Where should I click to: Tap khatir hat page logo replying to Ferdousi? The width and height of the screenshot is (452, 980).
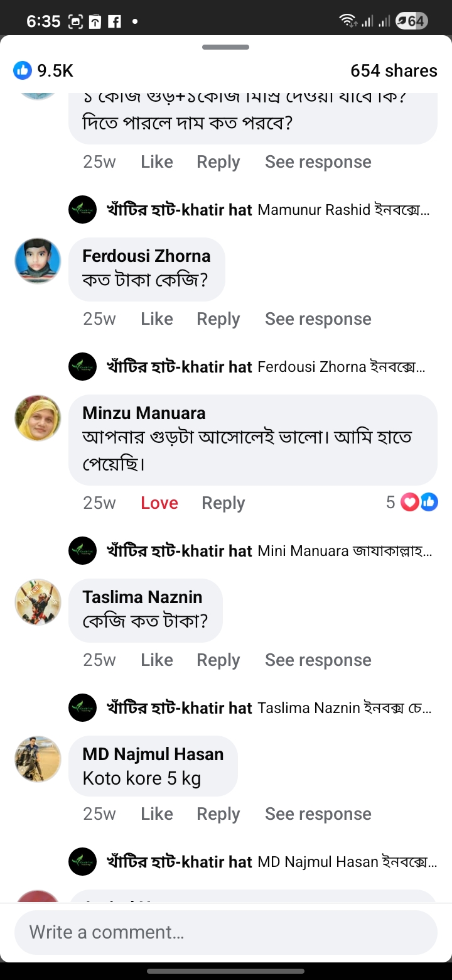tap(82, 366)
